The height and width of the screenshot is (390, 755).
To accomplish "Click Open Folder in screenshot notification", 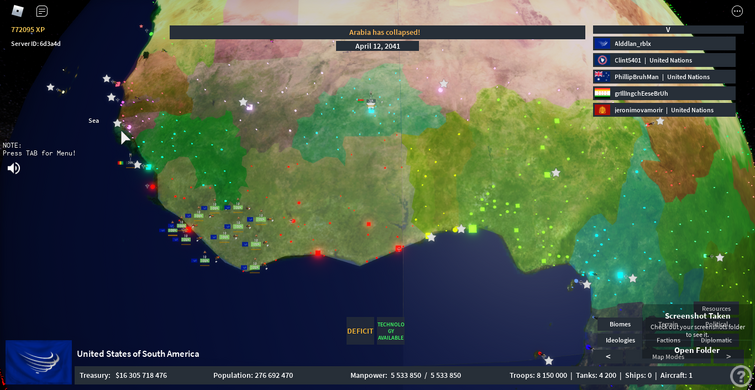I will [x=697, y=350].
